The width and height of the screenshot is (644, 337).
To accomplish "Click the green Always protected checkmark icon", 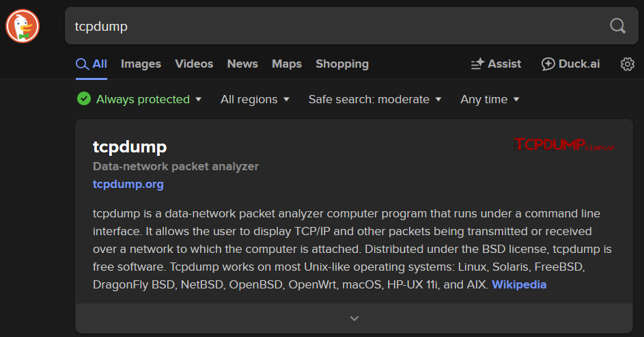I will (x=84, y=99).
